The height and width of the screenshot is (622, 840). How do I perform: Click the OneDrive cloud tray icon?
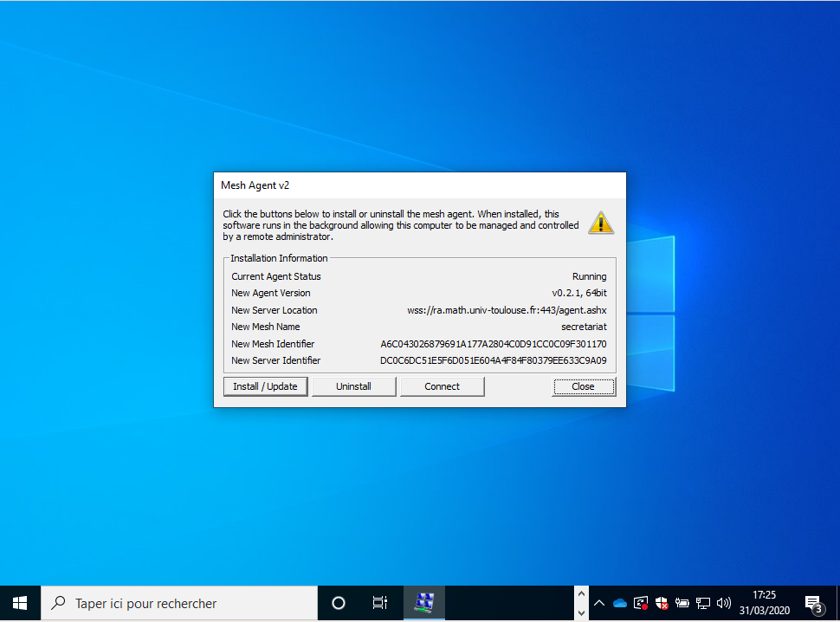pyautogui.click(x=620, y=603)
